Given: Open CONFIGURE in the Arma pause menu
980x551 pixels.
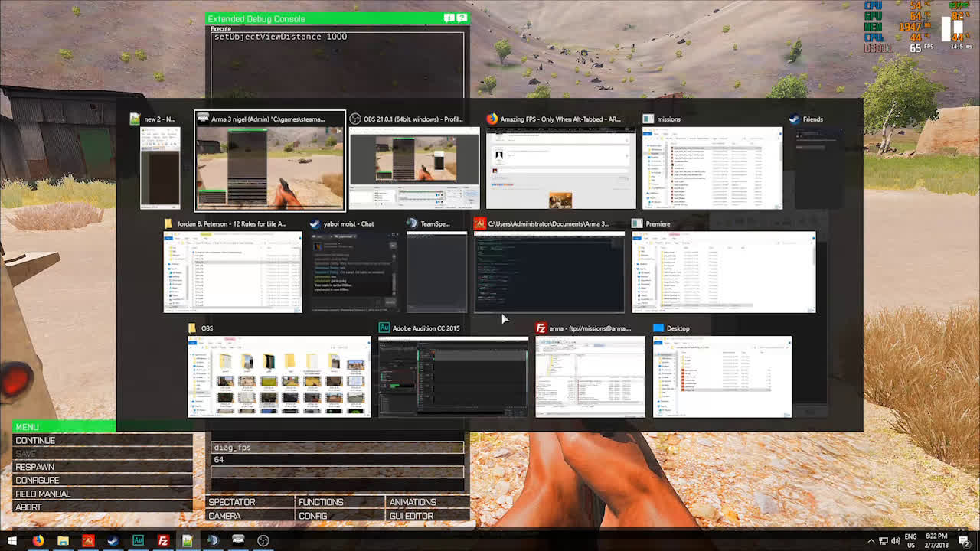Looking at the screenshot, I should pos(103,480).
